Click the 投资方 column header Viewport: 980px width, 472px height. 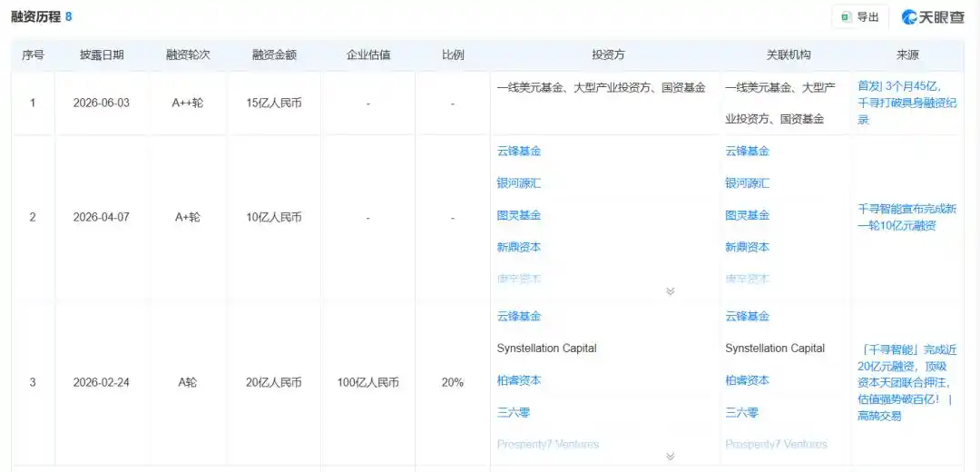click(x=608, y=55)
